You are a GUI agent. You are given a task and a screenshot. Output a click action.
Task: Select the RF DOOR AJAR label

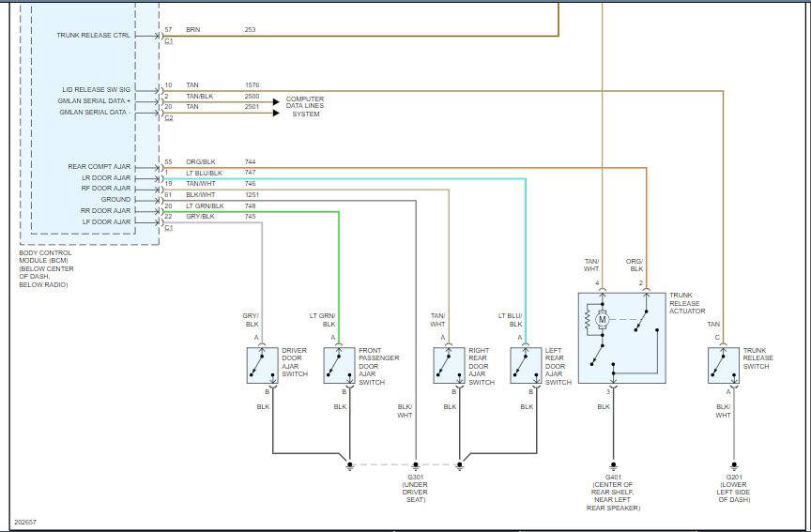[106, 189]
